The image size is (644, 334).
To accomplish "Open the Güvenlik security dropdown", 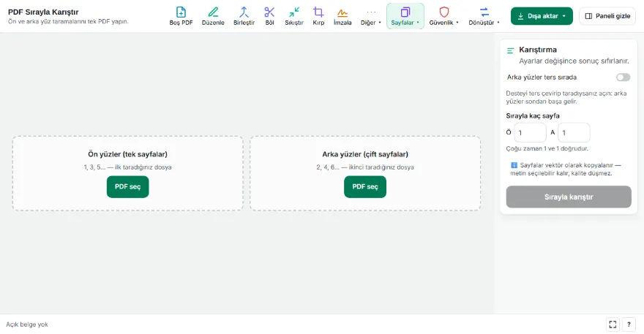I will point(444,16).
